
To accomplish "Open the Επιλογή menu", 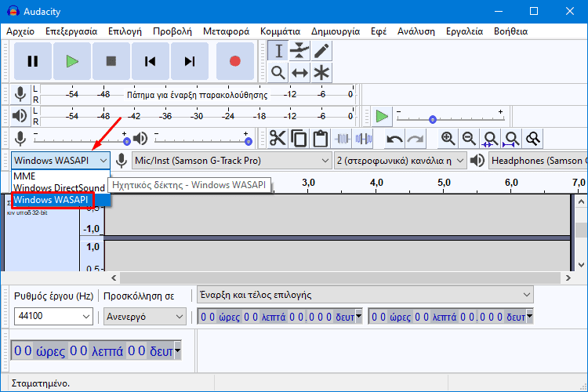I will click(125, 31).
